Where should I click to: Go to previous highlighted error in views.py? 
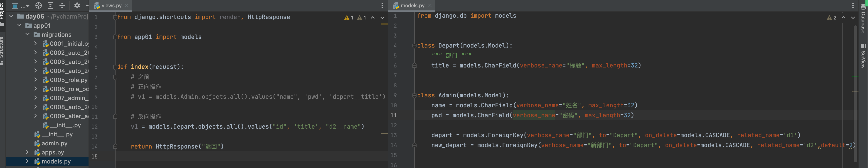pos(373,17)
